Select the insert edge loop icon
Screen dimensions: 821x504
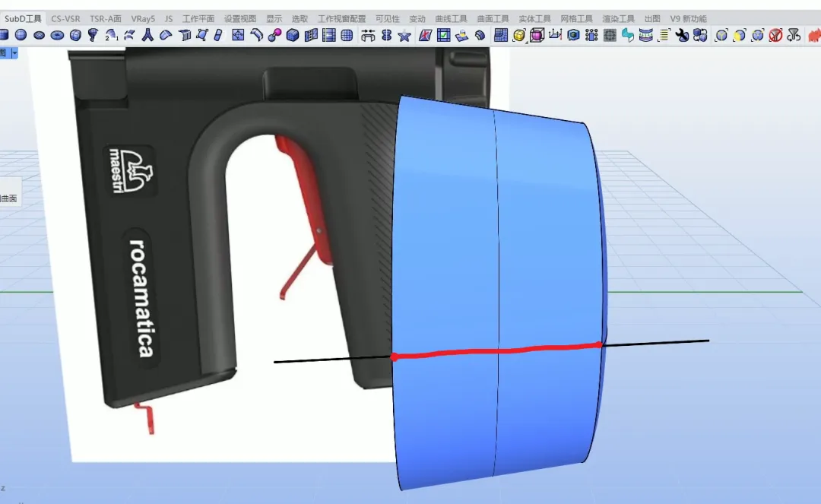pos(329,35)
